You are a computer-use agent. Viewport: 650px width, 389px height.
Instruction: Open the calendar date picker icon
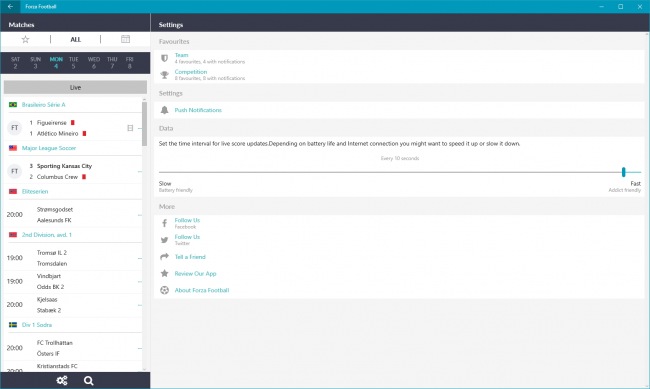tap(125, 39)
